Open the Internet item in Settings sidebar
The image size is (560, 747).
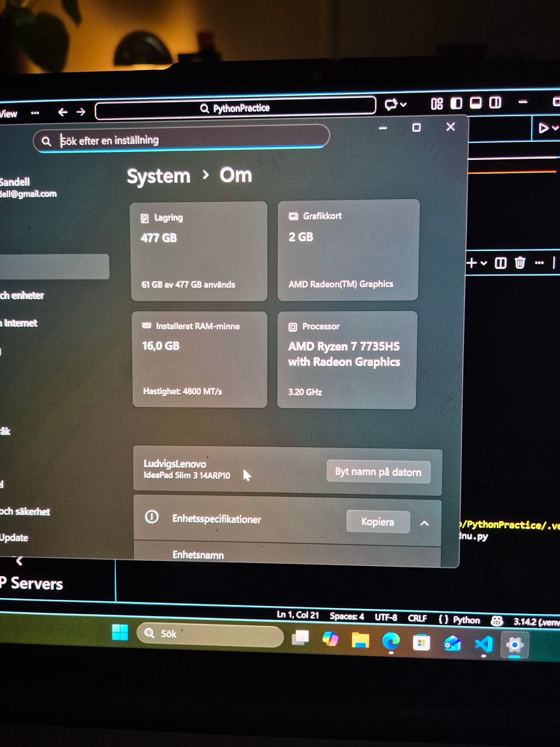(x=19, y=323)
